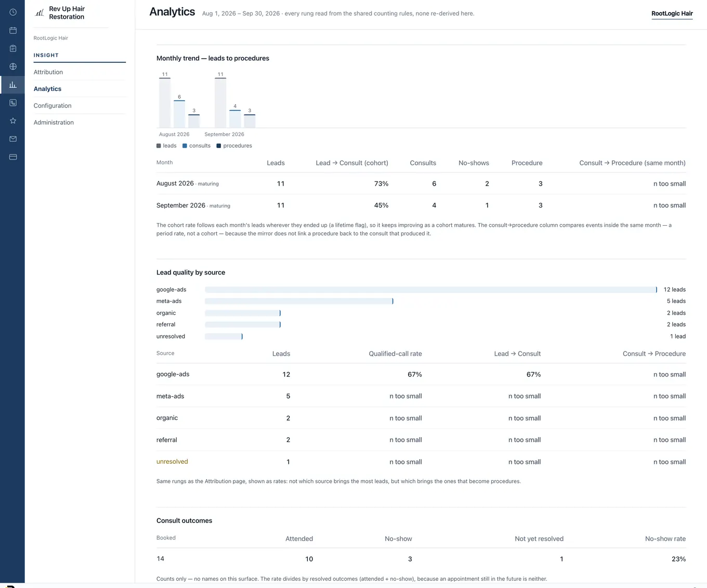Go to the Attribution page
Image resolution: width=707 pixels, height=588 pixels.
[x=48, y=72]
